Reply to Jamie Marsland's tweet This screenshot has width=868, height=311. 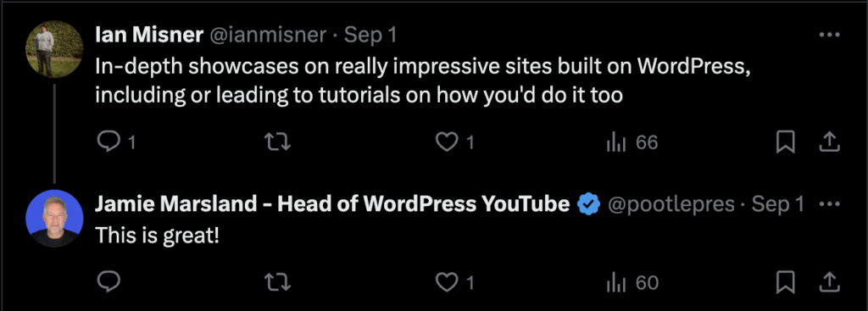109,283
